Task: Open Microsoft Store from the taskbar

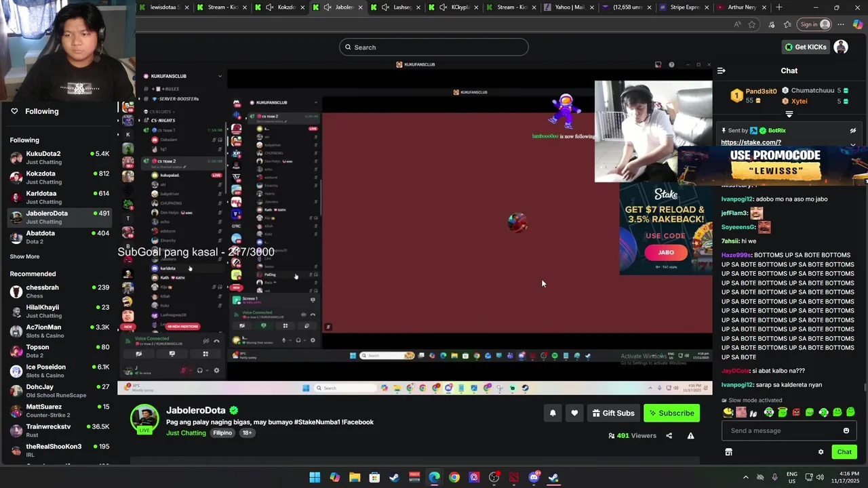Action: click(374, 477)
